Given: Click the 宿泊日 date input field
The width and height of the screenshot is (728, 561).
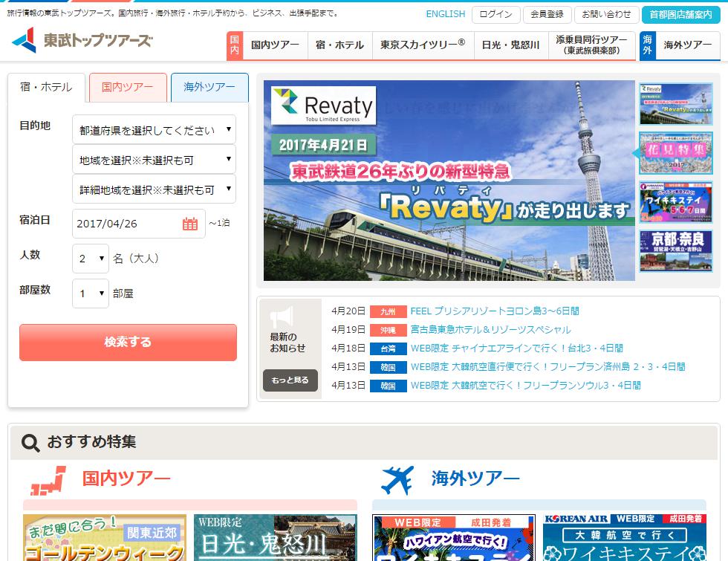Looking at the screenshot, I should (x=138, y=224).
